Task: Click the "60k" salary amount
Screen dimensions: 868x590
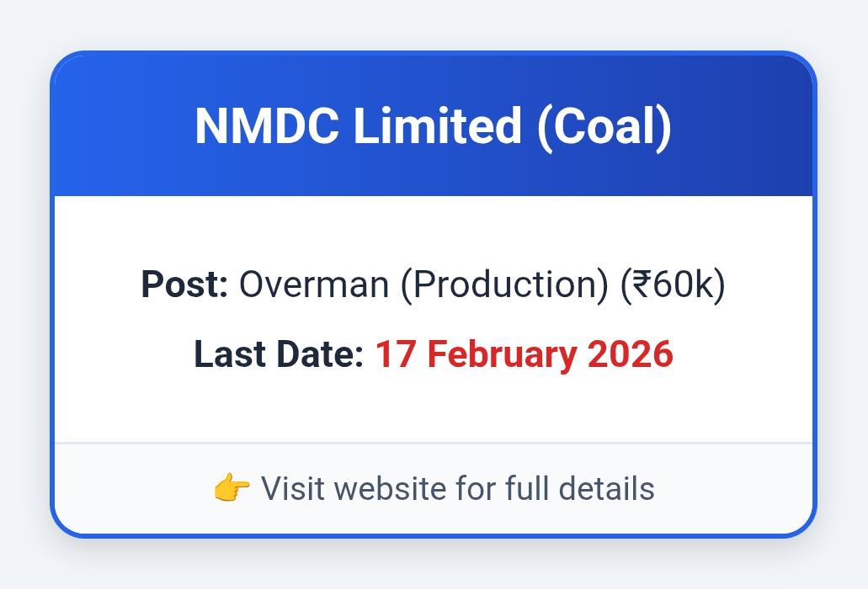Action: pyautogui.click(x=683, y=284)
